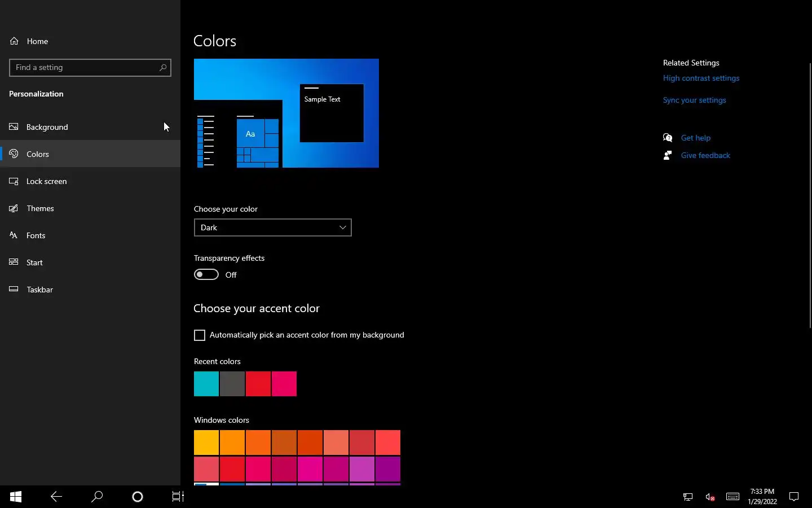
Task: Open the Windows Start button
Action: click(x=16, y=497)
